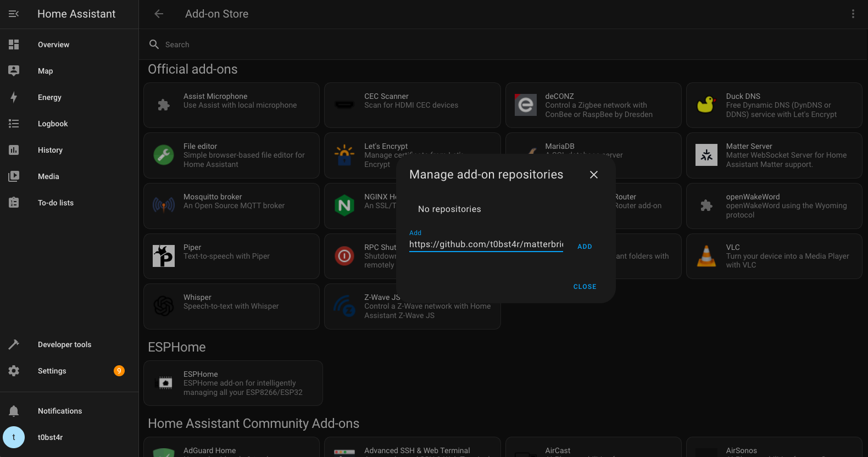Click the Energy lightning bolt icon
Screen dimensions: 868x457
(x=14, y=97)
